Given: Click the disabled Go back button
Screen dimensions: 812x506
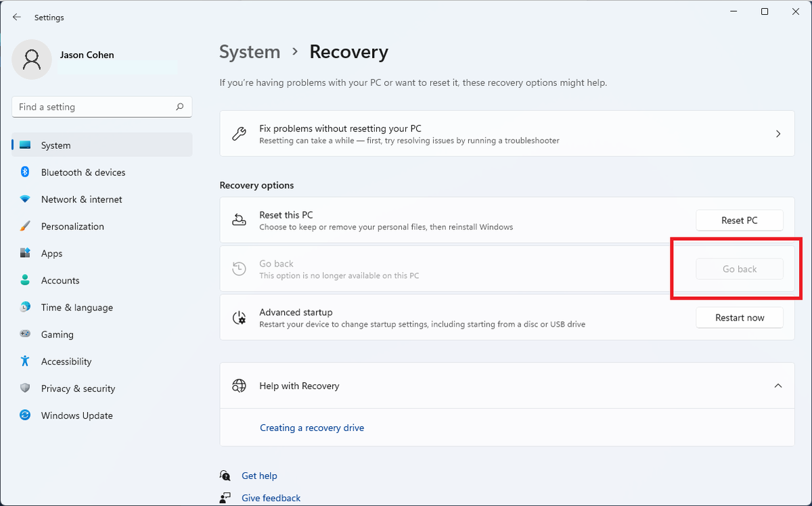Looking at the screenshot, I should [740, 269].
